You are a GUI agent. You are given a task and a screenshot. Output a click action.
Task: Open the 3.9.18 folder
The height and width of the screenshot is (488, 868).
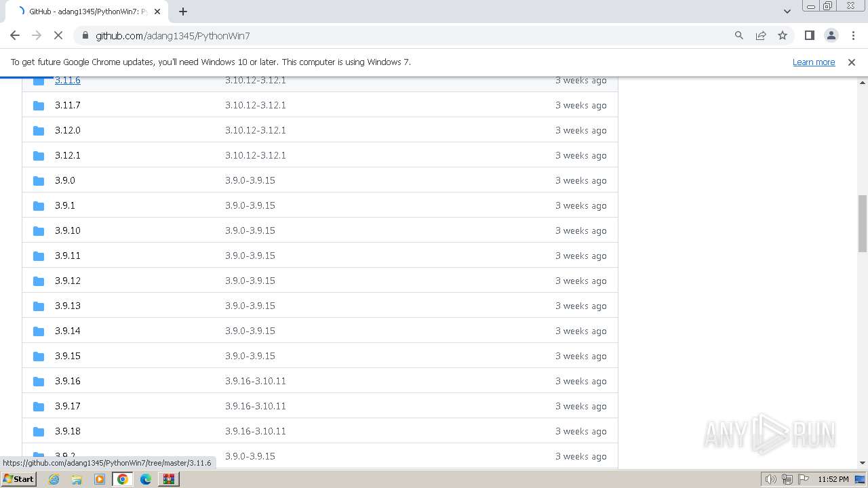[68, 431]
